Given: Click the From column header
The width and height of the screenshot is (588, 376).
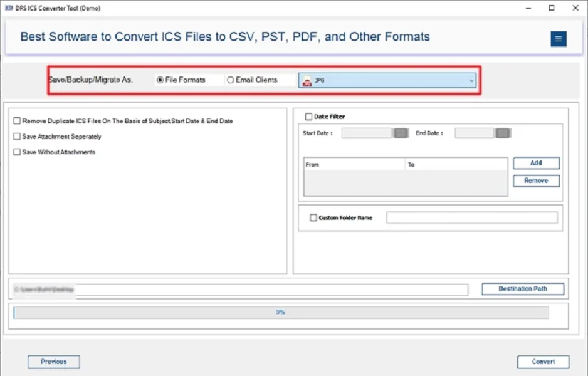Looking at the screenshot, I should point(354,165).
